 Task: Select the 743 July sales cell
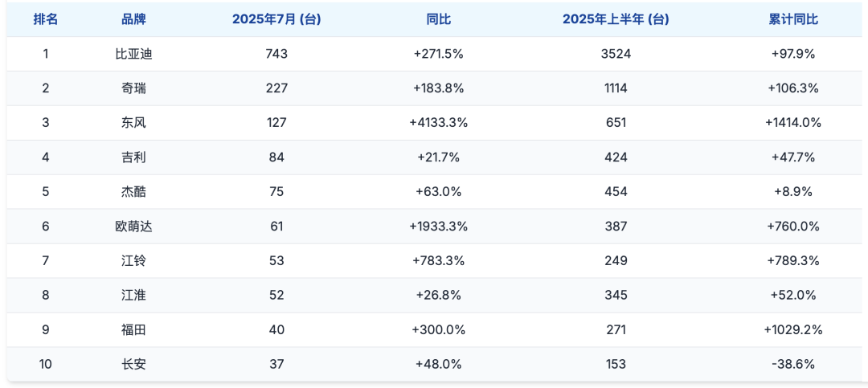pos(276,54)
